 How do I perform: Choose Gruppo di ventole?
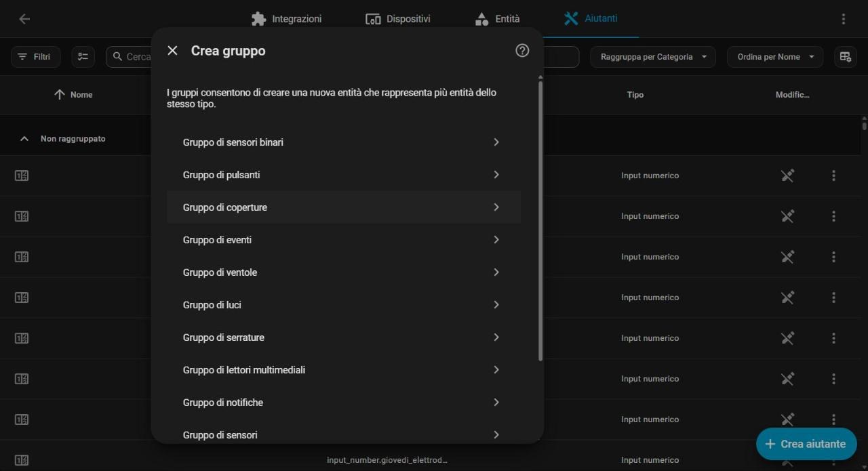click(x=344, y=272)
